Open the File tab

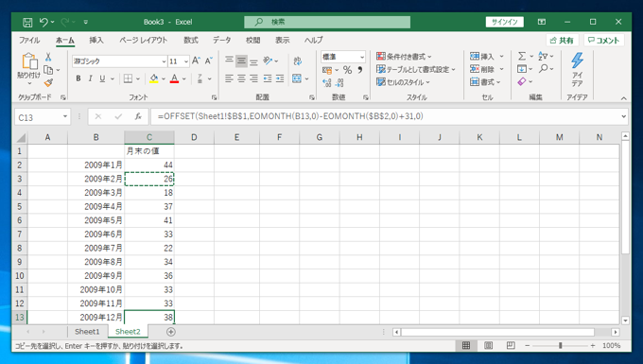click(29, 40)
